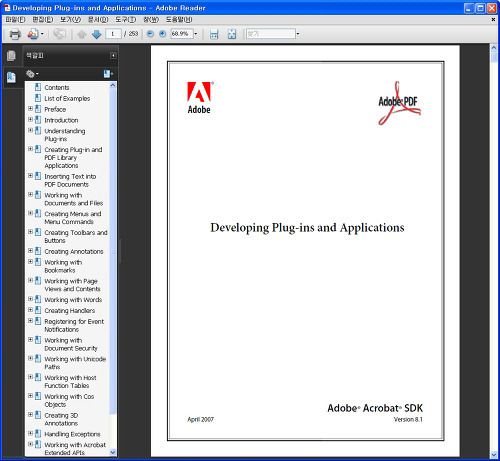Click the bookmark icon next to Introduction

pos(38,120)
